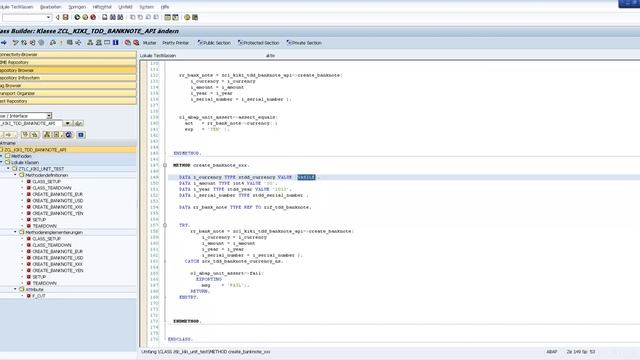Collapse the TRY block code fold
Image resolution: width=640 pixels, height=360 pixels.
[165, 225]
